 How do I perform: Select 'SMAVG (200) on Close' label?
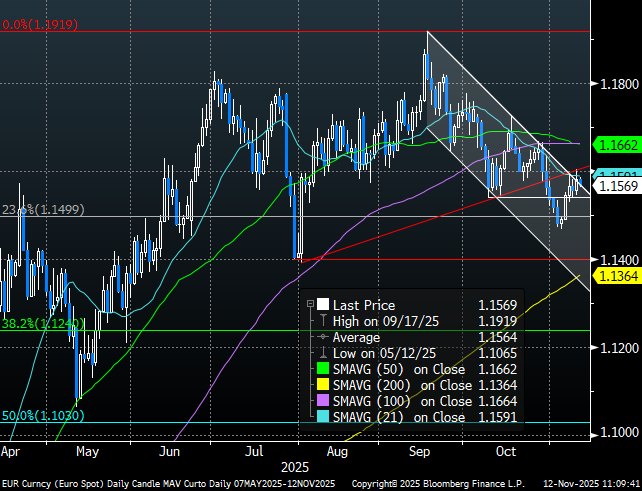point(402,385)
